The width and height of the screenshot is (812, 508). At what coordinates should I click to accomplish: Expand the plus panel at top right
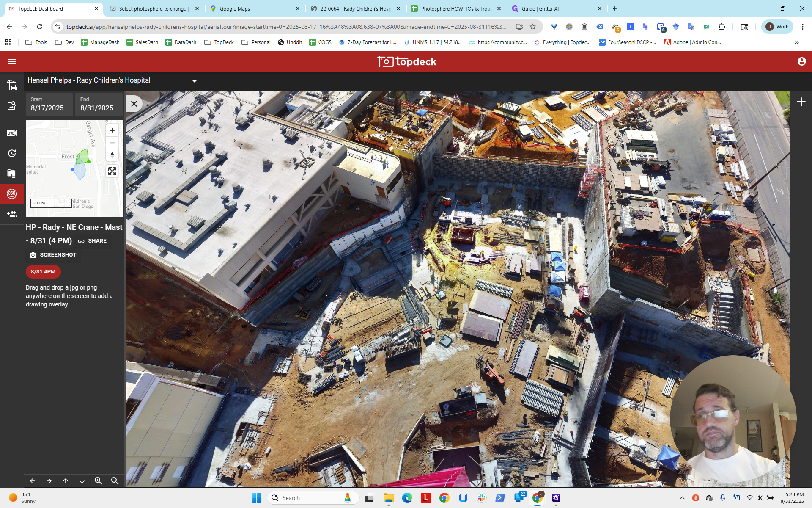pyautogui.click(x=801, y=102)
